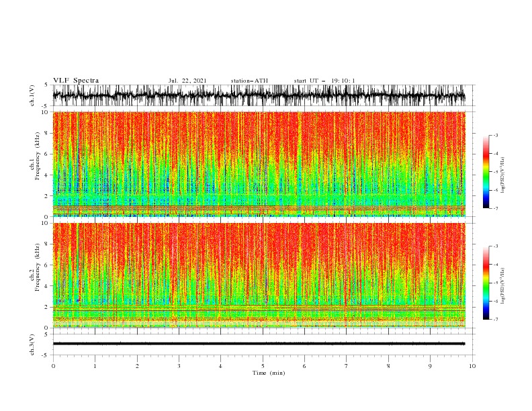Screen dimensions: 532x411
Task: Click the "ch.1 Frequency (kHz)" axis label
Action: (35, 155)
